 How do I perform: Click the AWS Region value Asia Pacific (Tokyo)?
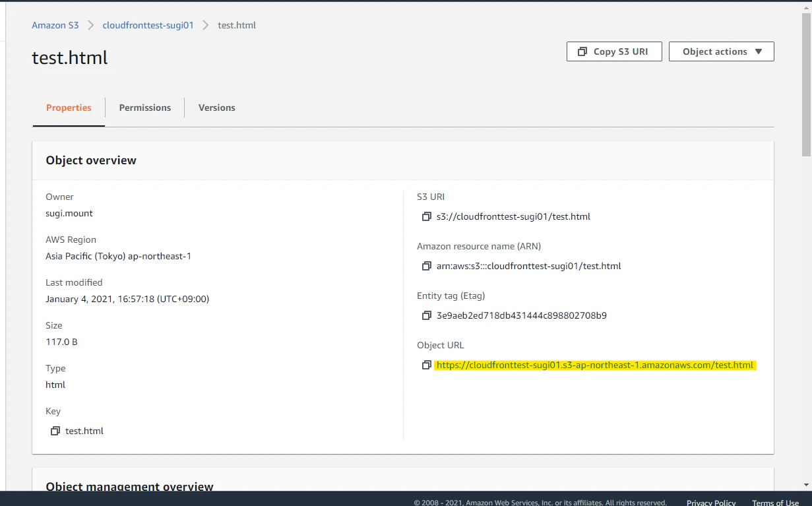(118, 256)
